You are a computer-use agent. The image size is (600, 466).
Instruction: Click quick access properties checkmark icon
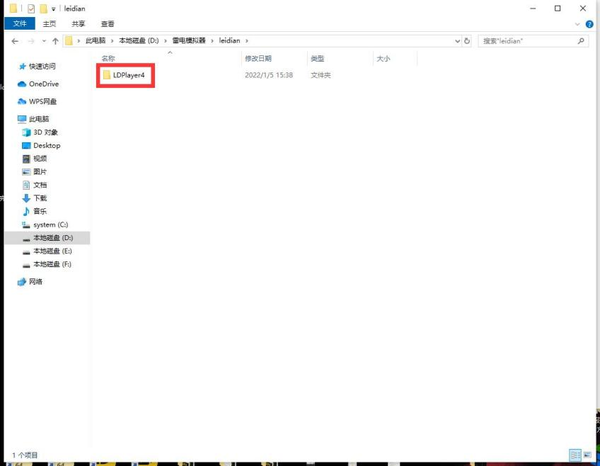31,8
